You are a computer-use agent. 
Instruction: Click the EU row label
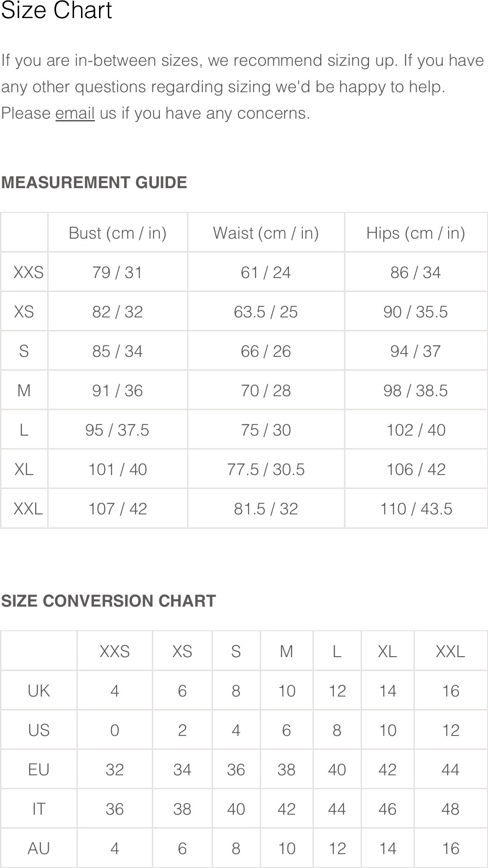point(39,769)
